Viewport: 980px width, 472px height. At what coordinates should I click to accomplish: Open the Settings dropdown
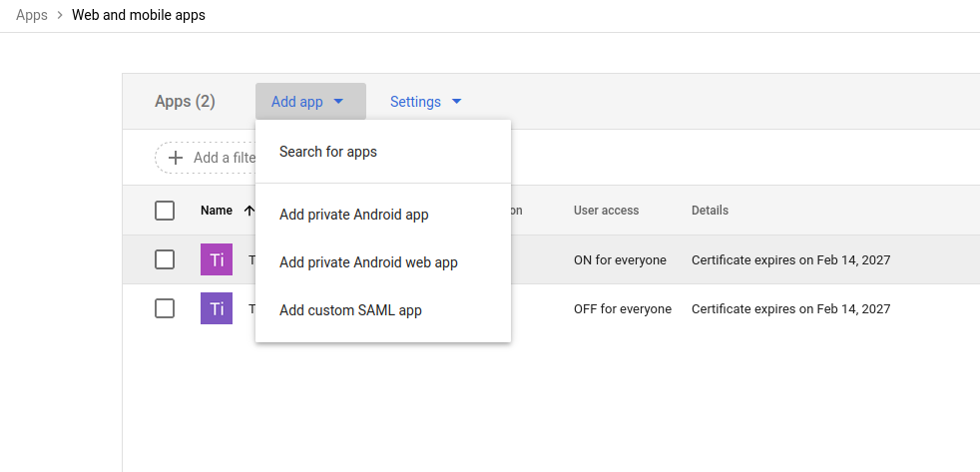click(x=425, y=102)
